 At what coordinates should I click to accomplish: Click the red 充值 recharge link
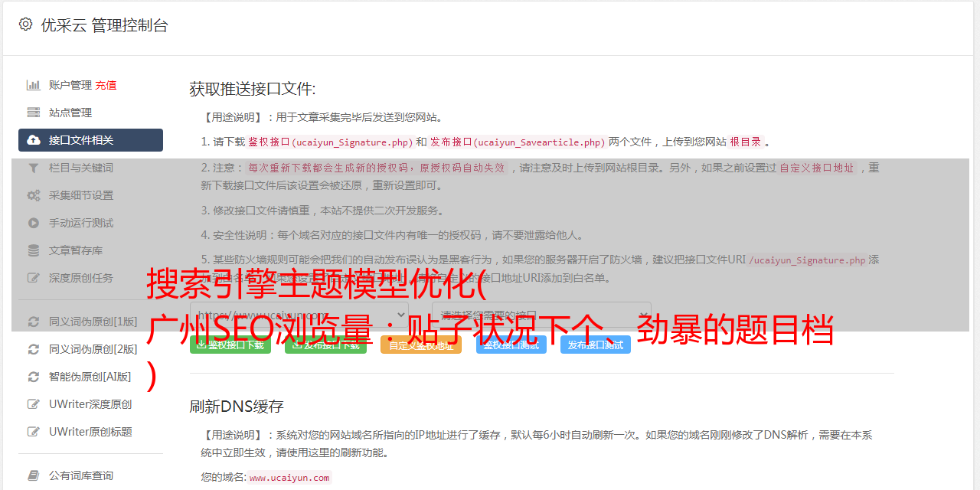click(106, 85)
